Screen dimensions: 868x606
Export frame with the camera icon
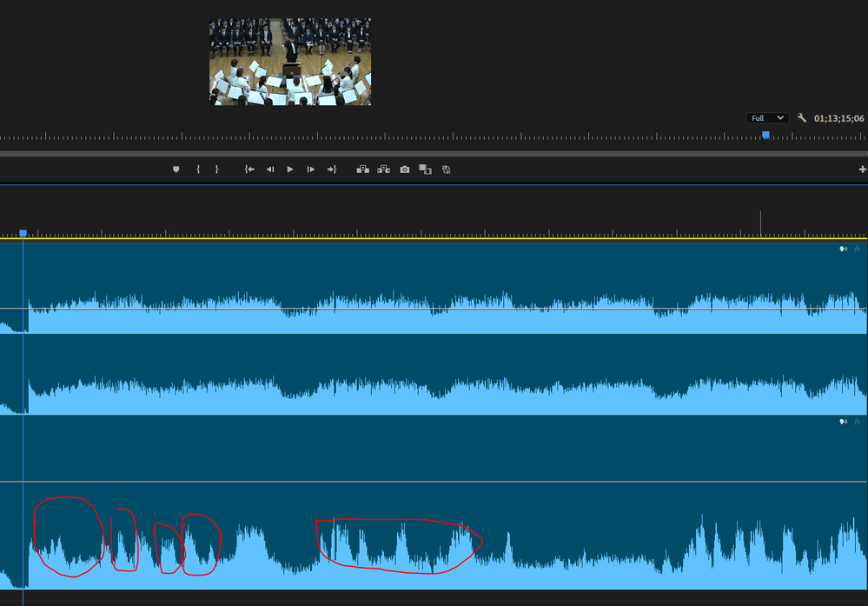[x=405, y=170]
